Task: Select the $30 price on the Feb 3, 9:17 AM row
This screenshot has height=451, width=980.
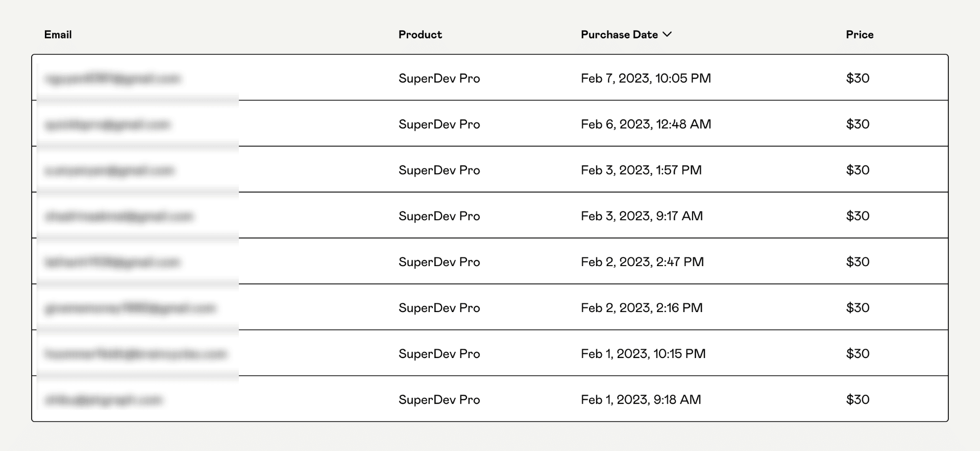Action: coord(856,216)
